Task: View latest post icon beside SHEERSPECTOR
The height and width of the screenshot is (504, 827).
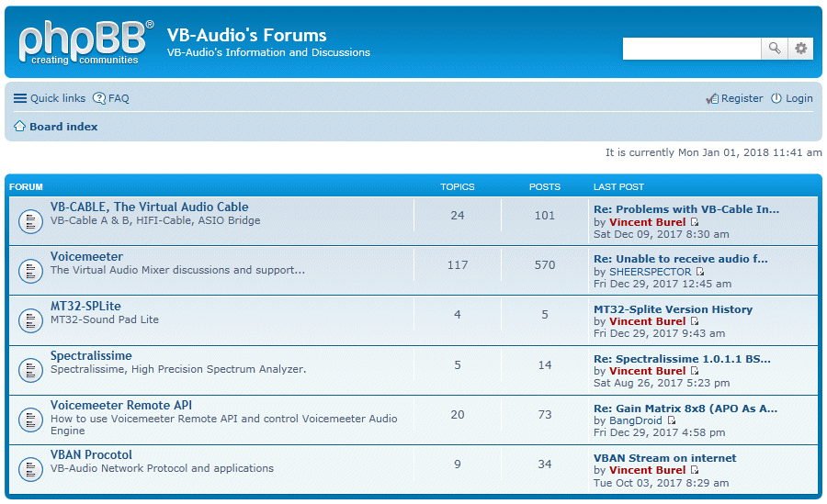Action: 700,272
